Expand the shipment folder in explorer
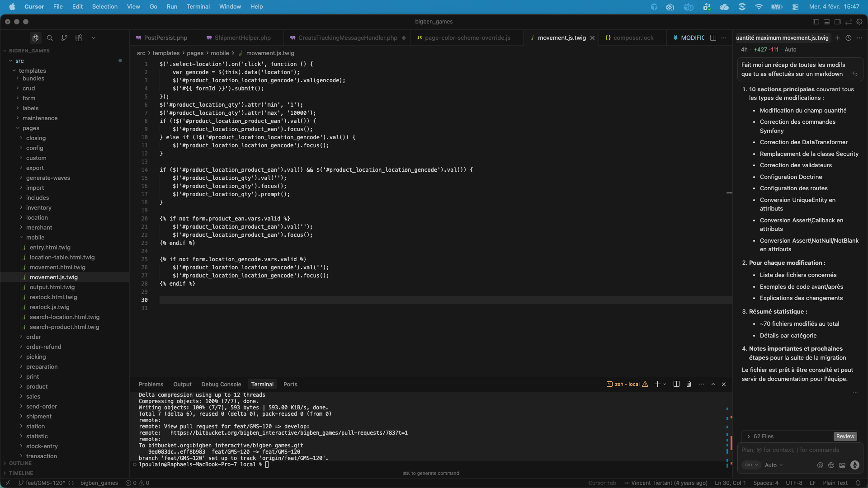868x488 pixels. coord(38,417)
